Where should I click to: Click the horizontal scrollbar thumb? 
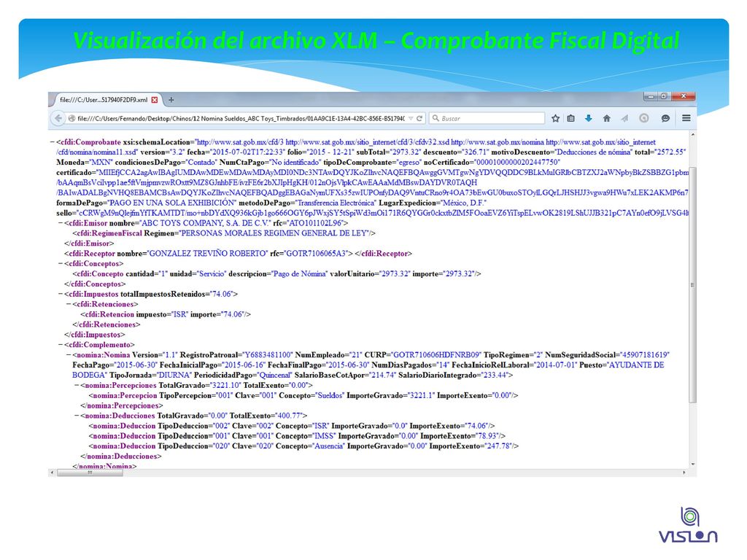(90, 472)
